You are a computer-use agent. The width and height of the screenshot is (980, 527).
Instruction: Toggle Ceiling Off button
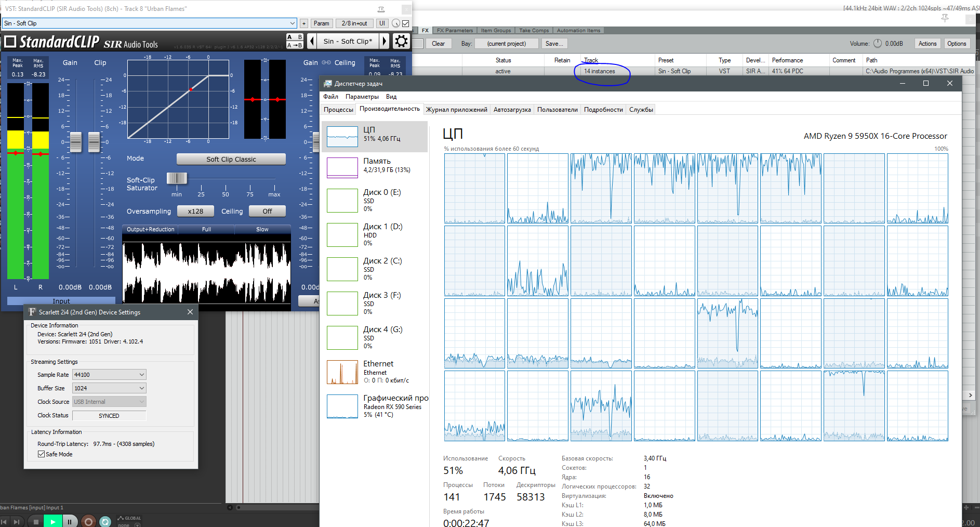click(267, 211)
